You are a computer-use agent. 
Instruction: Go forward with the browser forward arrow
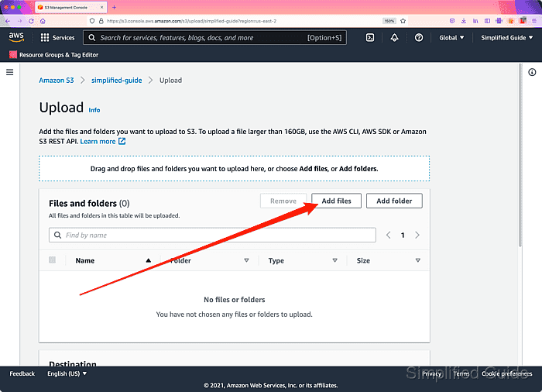19,21
